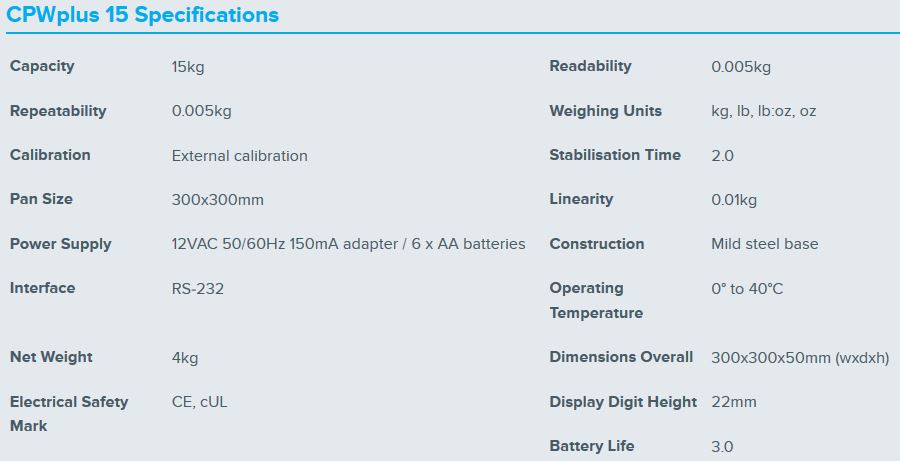Select the CE, cUL safety mark value
This screenshot has width=900, height=461.
coord(200,402)
